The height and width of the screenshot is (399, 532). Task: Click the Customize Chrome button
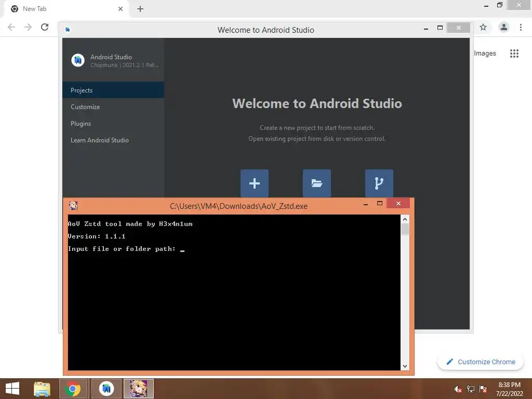pos(481,362)
